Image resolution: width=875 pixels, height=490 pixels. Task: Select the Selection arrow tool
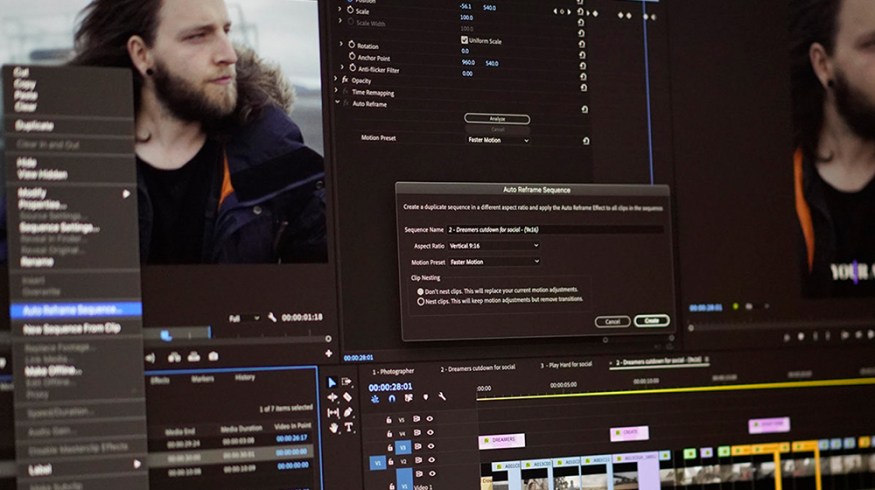tap(333, 382)
